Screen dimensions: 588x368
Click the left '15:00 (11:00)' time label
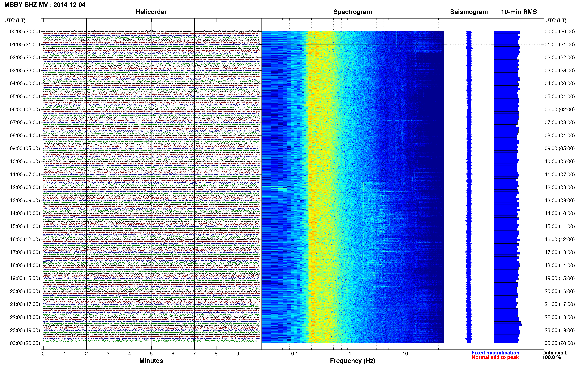click(25, 226)
